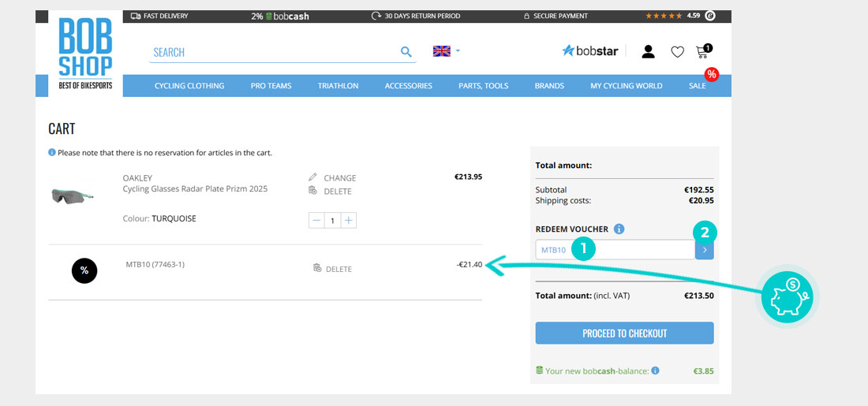Click the PROCEED TO CHECKOUT button
Viewport: 868px width, 406px height.
624,333
